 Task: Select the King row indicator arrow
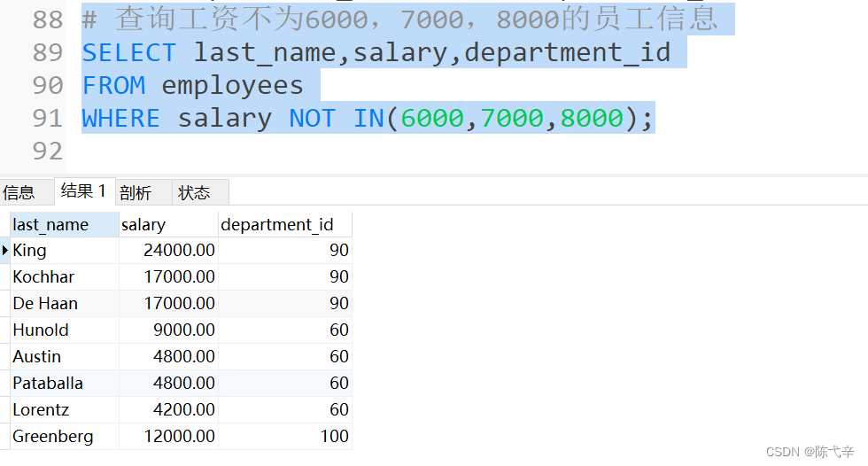[5, 250]
